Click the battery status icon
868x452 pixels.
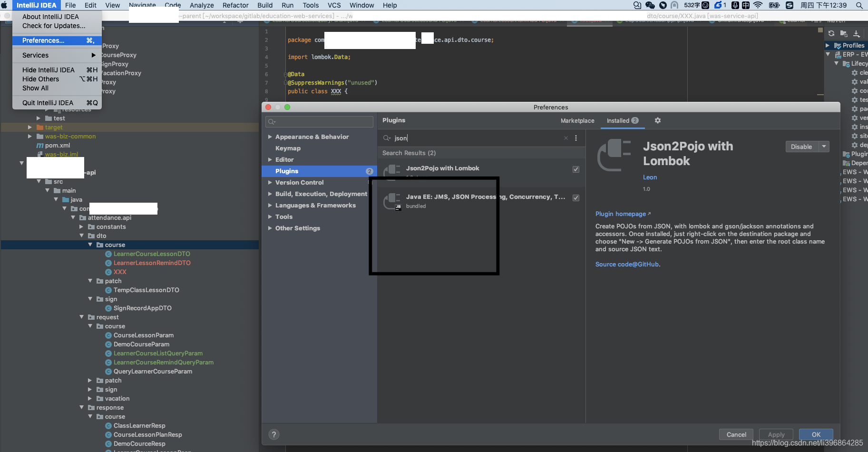774,5
